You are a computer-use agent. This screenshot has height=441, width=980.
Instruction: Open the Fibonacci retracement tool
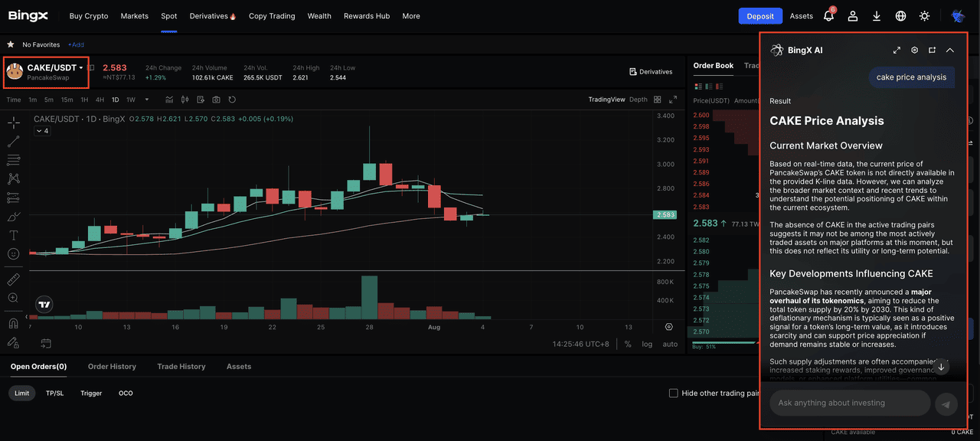click(13, 160)
